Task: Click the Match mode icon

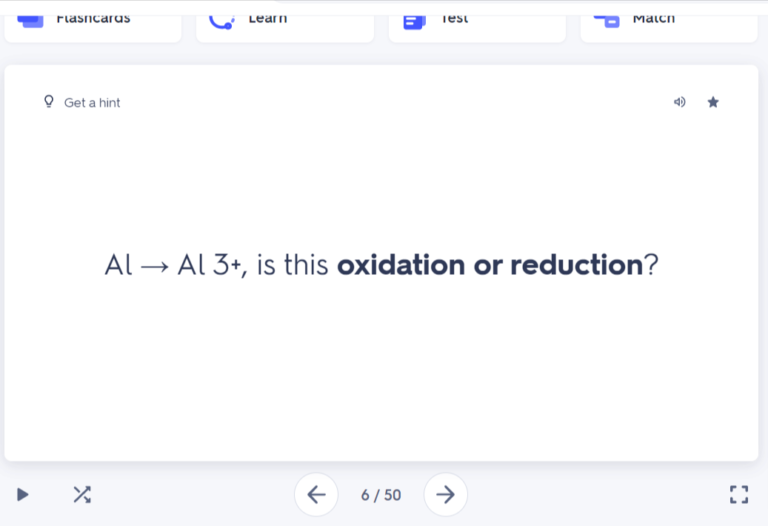Action: 606,19
